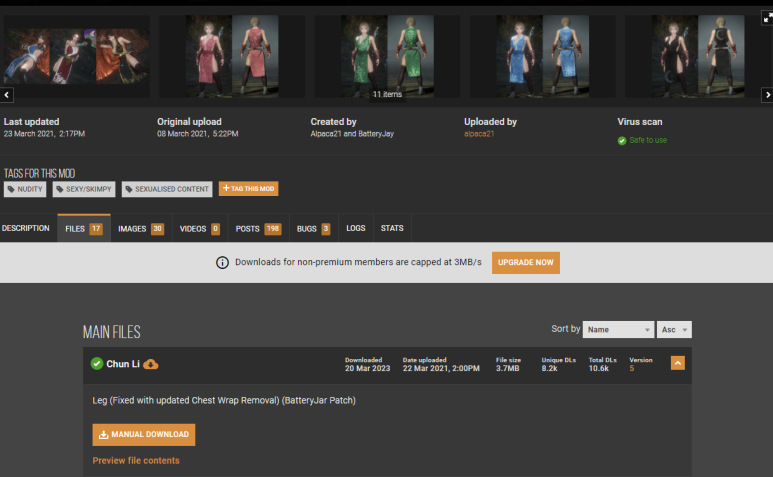The height and width of the screenshot is (477, 773).
Task: Click the Main Files heading
Action: pos(111,332)
